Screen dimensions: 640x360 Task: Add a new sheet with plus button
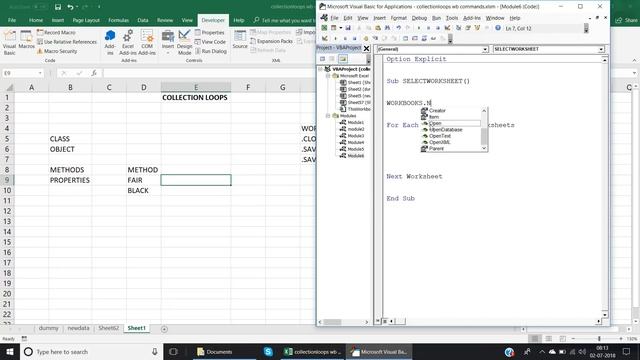[164, 329]
